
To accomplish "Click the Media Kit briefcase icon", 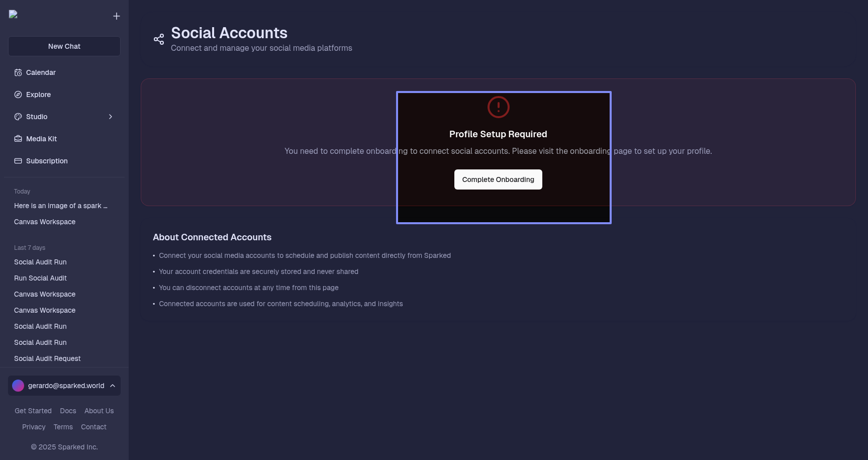I will pyautogui.click(x=18, y=139).
